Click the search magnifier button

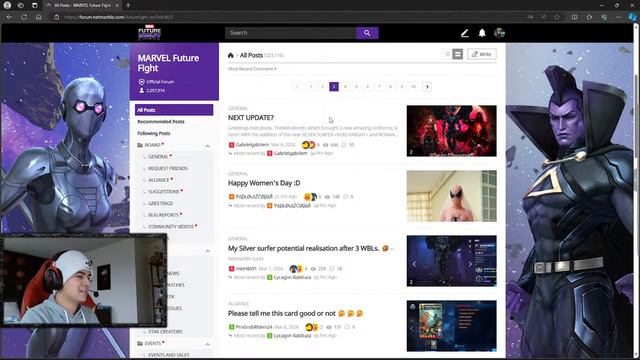tap(367, 33)
